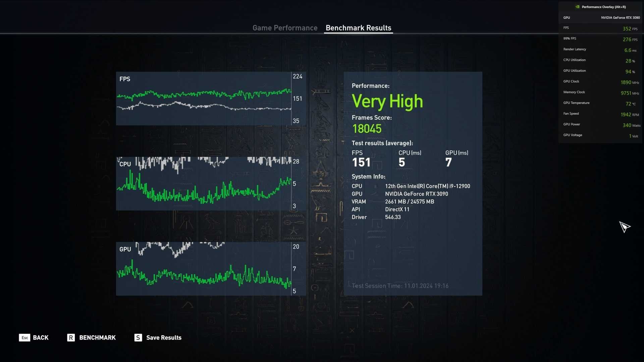Click the Test Session Time text
The width and height of the screenshot is (644, 362).
pos(400,286)
